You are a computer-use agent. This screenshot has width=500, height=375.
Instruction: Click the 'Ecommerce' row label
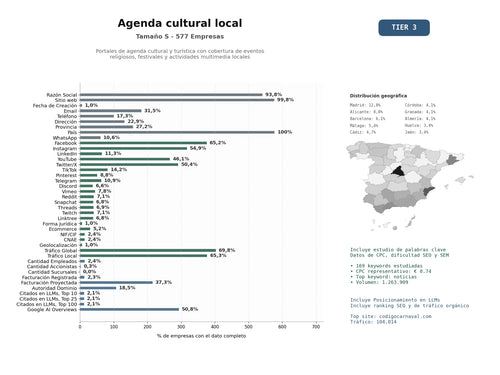pyautogui.click(x=63, y=229)
